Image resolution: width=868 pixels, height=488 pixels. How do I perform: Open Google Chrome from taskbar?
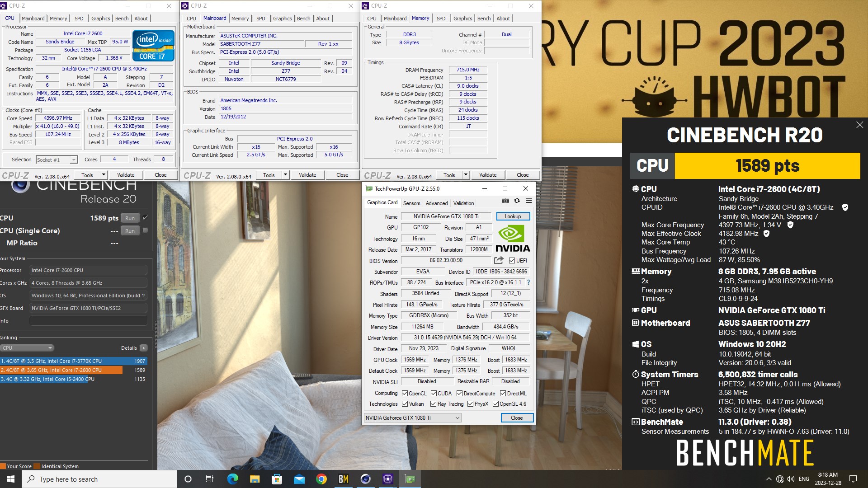321,479
